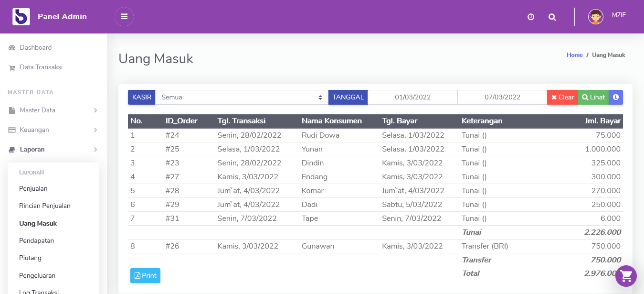
Task: Expand the Master Data submenu
Action: pos(53,110)
